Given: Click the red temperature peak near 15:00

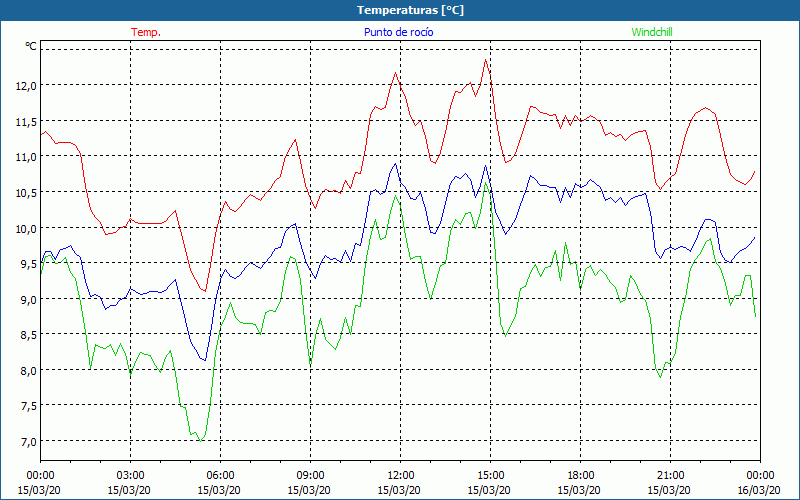Looking at the screenshot, I should (x=485, y=60).
